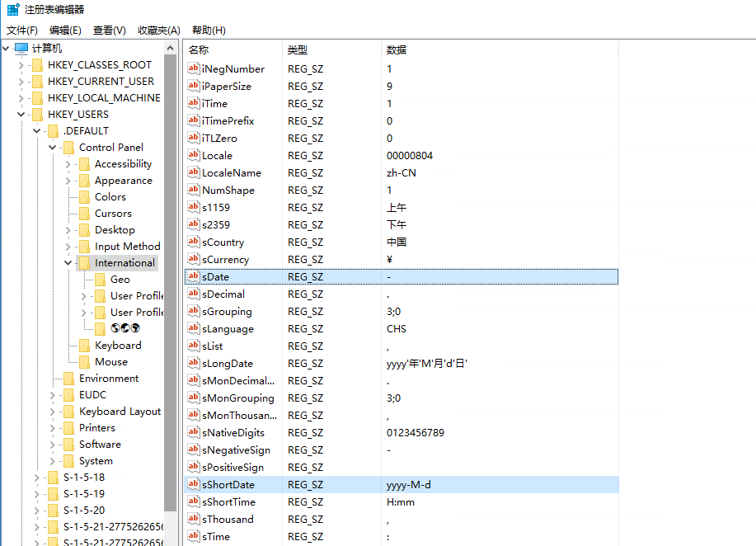The width and height of the screenshot is (756, 546).
Task: Expand the Accessibility subkey arrow
Action: (68, 164)
